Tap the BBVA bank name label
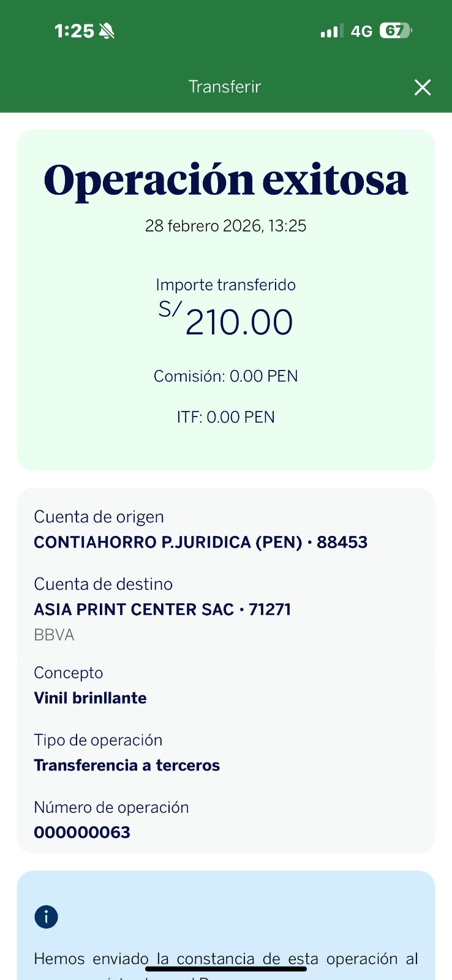Screen dimensions: 452x980 (54, 635)
